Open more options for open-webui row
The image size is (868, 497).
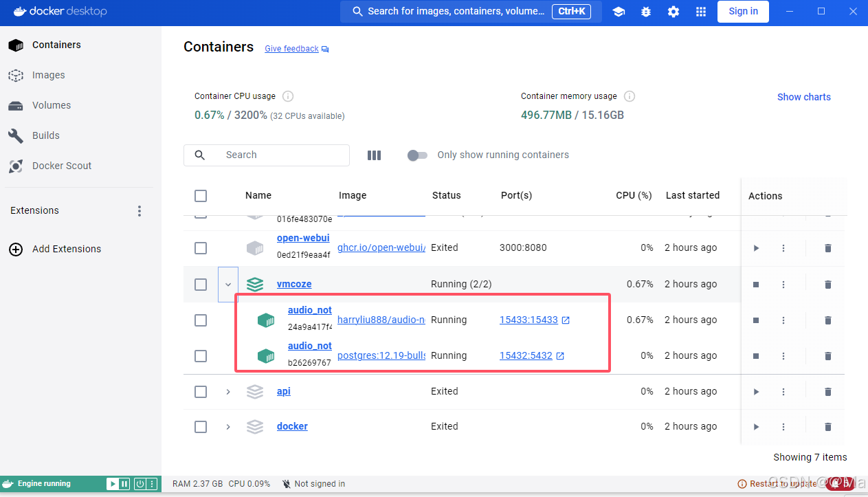pyautogui.click(x=783, y=248)
